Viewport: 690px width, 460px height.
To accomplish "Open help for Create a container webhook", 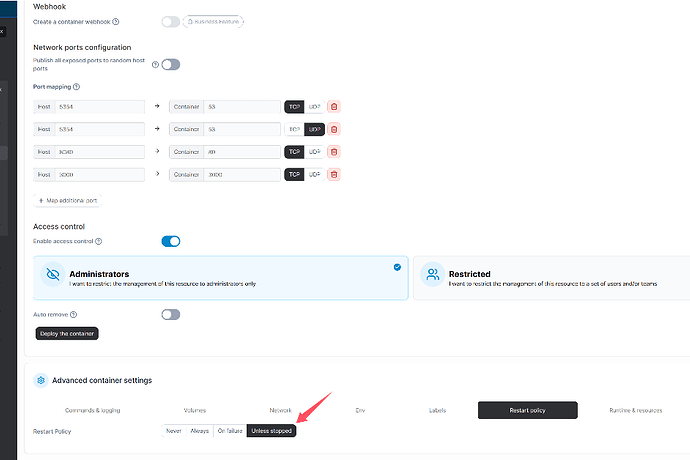I will pos(116,22).
